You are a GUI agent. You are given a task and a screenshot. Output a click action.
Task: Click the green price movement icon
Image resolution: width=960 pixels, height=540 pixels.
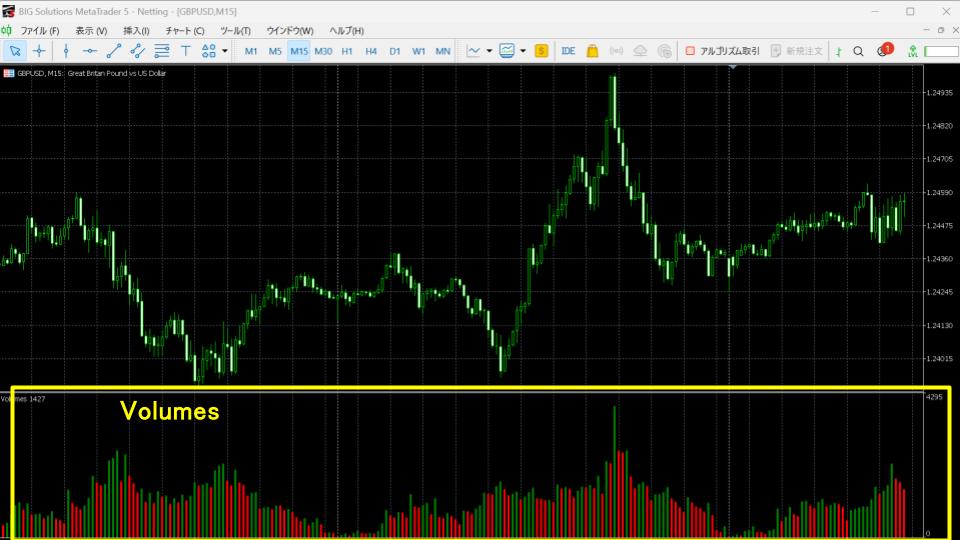[839, 51]
